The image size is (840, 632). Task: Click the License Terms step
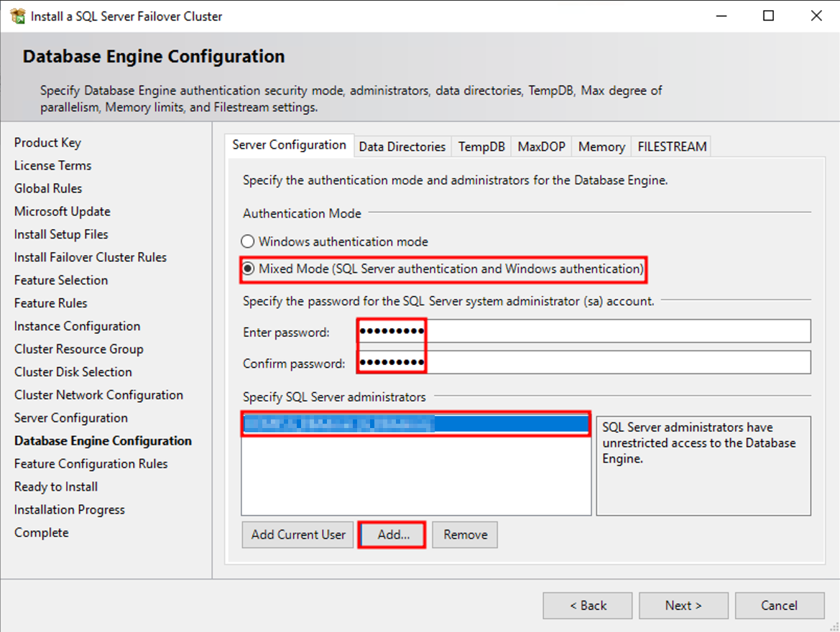[52, 165]
